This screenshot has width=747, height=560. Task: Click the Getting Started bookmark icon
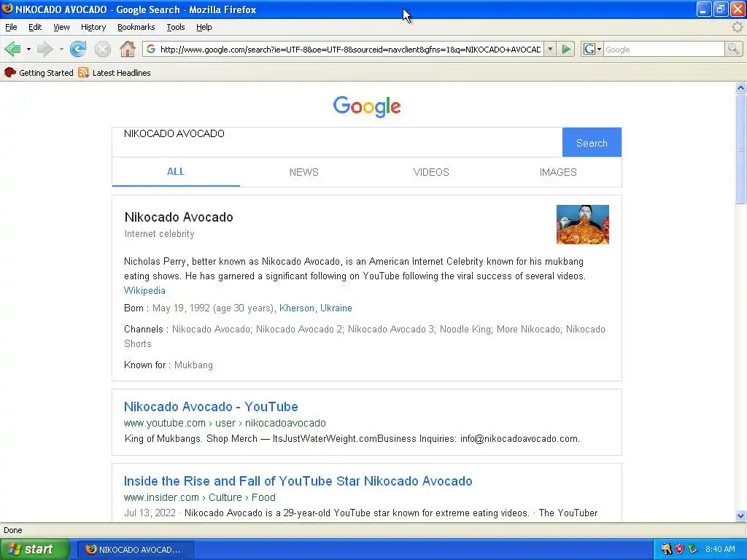pos(9,72)
